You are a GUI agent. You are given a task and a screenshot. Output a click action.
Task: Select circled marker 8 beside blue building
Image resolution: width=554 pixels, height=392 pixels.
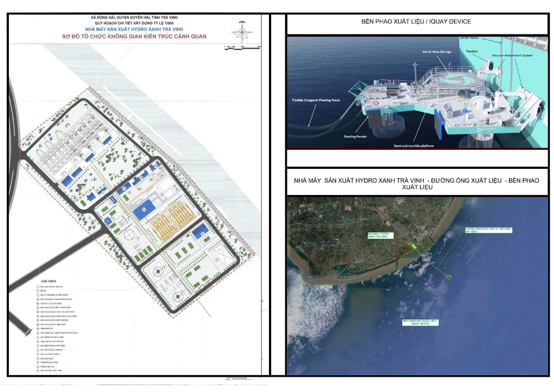[202, 234]
